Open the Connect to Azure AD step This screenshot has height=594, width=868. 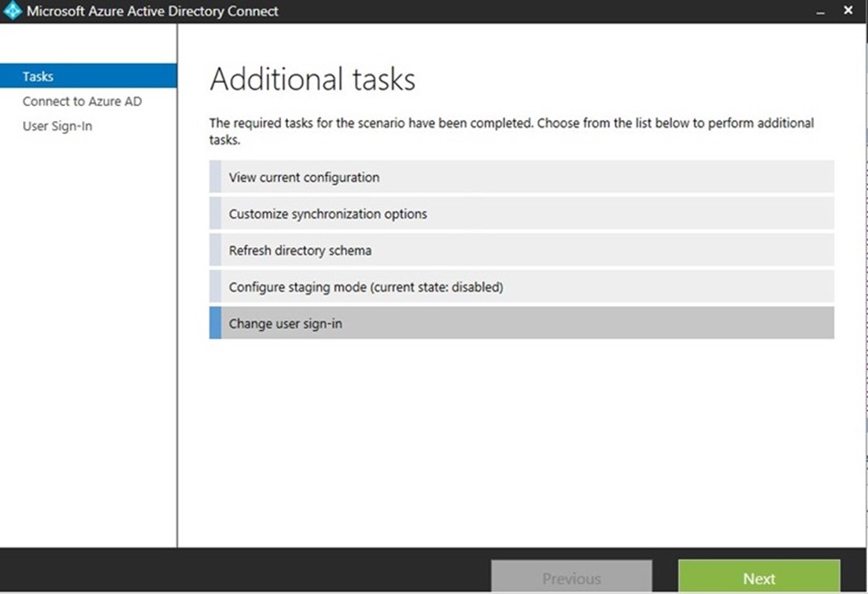click(x=82, y=102)
